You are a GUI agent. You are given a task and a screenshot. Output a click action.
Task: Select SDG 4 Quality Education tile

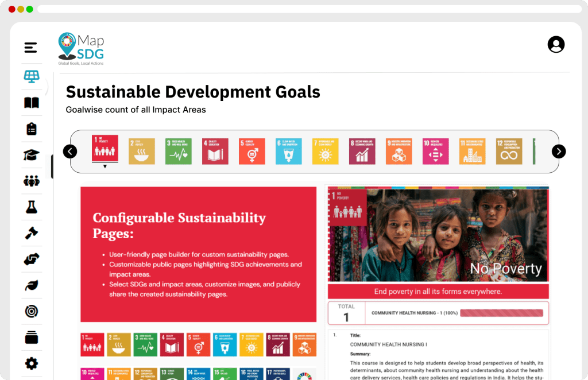click(x=215, y=152)
